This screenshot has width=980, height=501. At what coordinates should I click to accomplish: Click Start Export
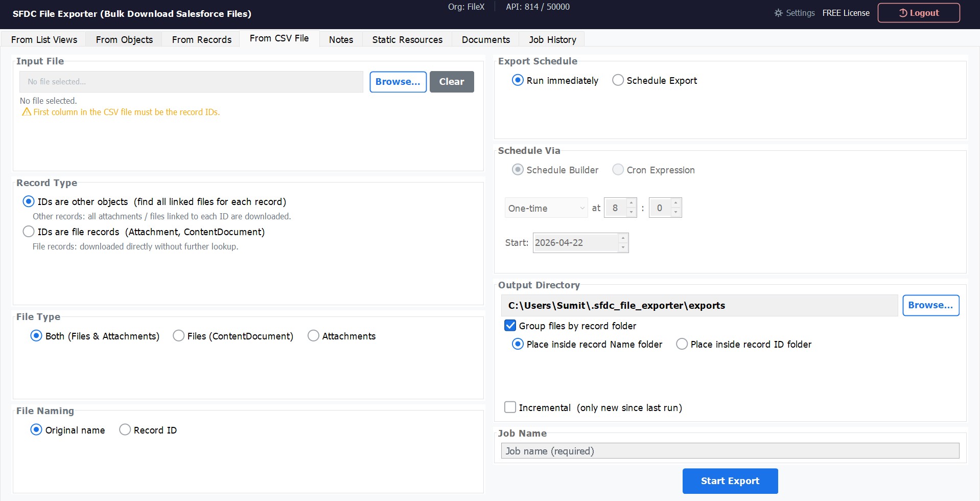click(x=730, y=481)
